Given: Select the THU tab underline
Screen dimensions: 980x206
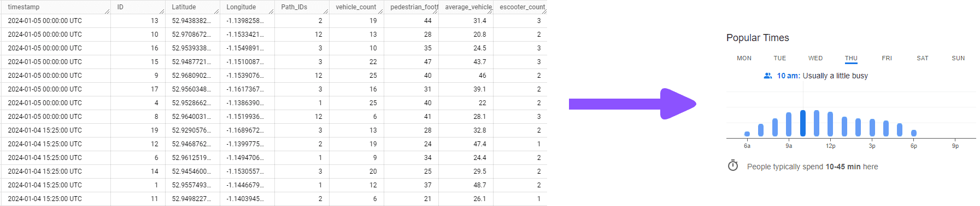Looking at the screenshot, I should pyautogui.click(x=851, y=64).
